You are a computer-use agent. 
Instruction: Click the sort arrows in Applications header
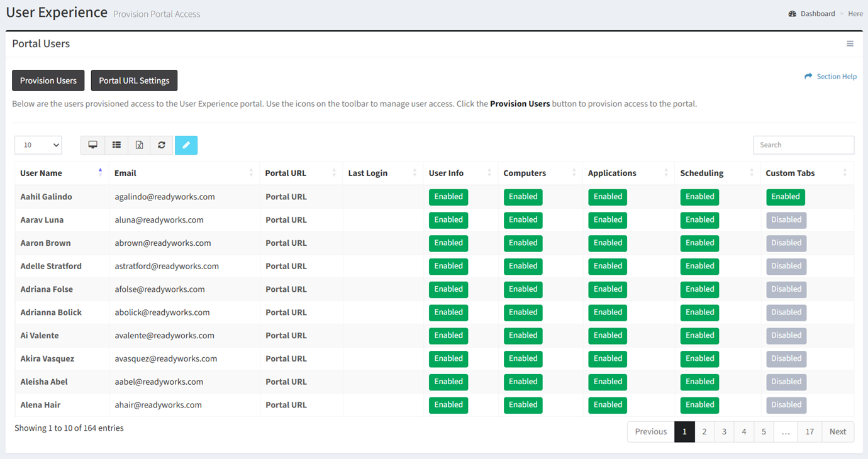click(666, 173)
